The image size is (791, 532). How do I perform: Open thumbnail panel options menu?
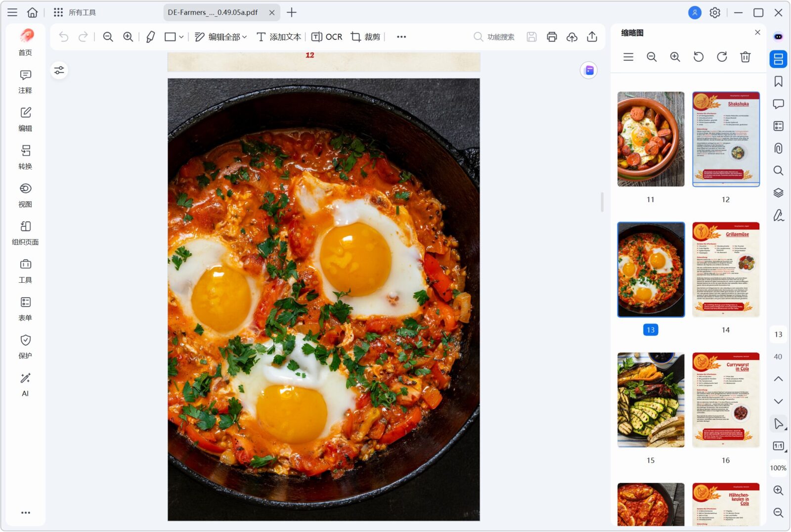click(628, 57)
